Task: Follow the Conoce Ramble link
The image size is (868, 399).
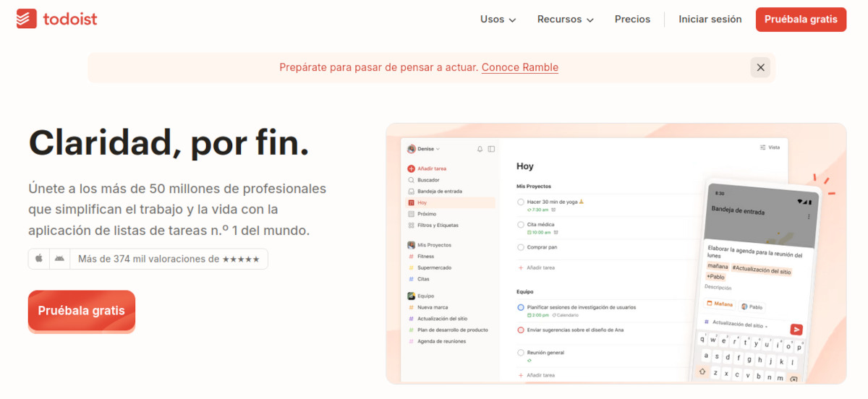Action: 520,67
